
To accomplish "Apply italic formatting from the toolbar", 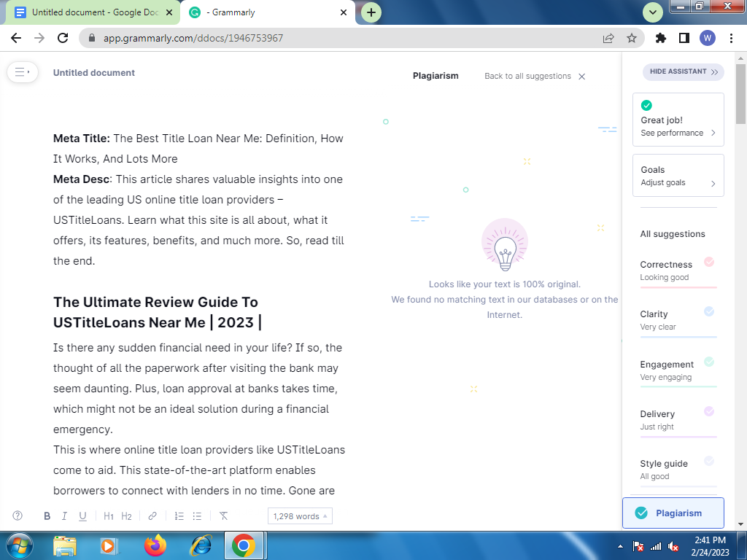I will 64,516.
